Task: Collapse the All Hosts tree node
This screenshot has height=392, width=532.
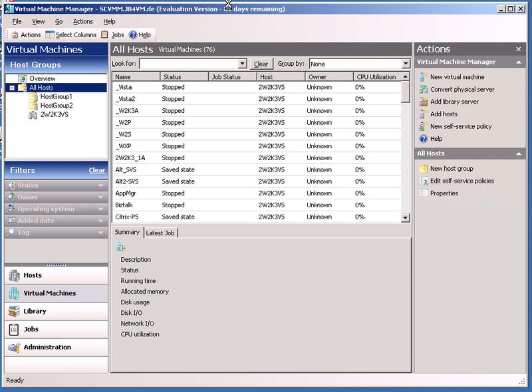Action: (x=12, y=88)
